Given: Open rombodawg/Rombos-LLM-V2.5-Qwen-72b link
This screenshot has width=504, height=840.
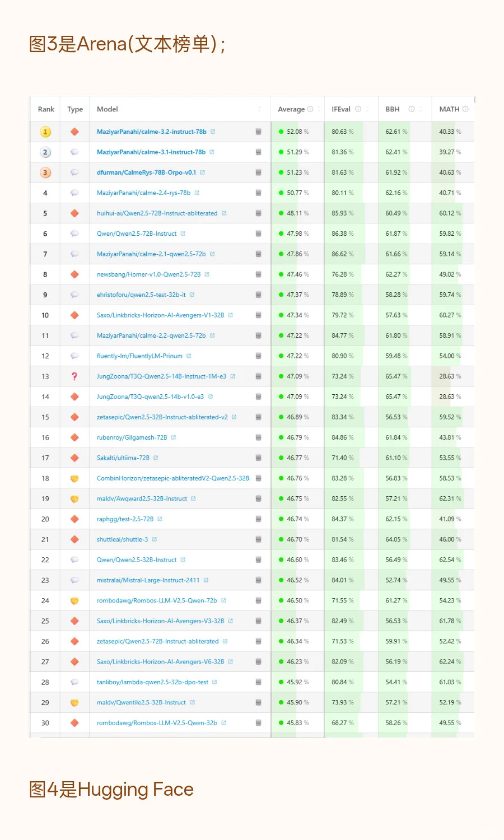Looking at the screenshot, I should click(157, 600).
